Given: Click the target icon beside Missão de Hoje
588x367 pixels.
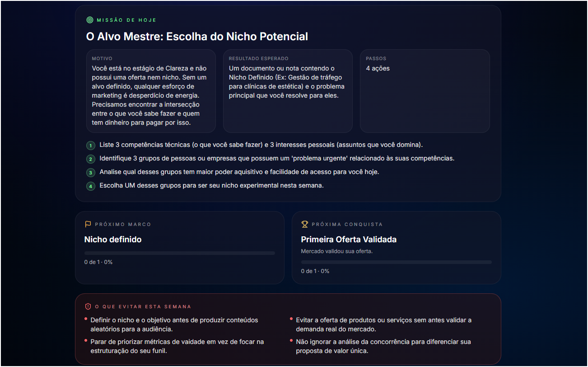Looking at the screenshot, I should point(89,20).
